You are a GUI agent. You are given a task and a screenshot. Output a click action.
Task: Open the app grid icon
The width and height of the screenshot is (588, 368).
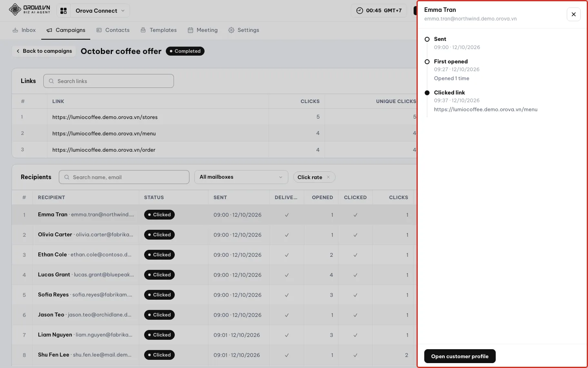click(63, 11)
